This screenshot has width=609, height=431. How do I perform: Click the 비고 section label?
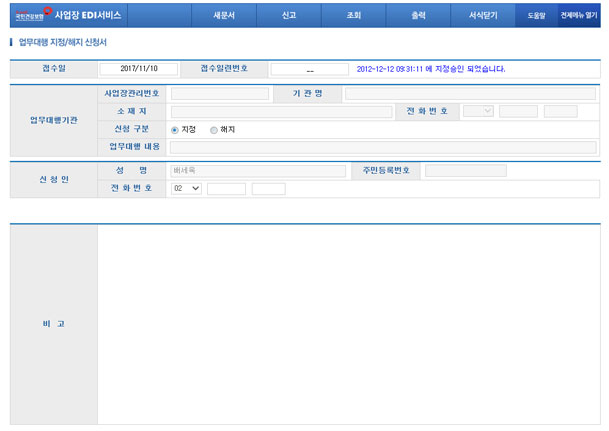[x=54, y=324]
